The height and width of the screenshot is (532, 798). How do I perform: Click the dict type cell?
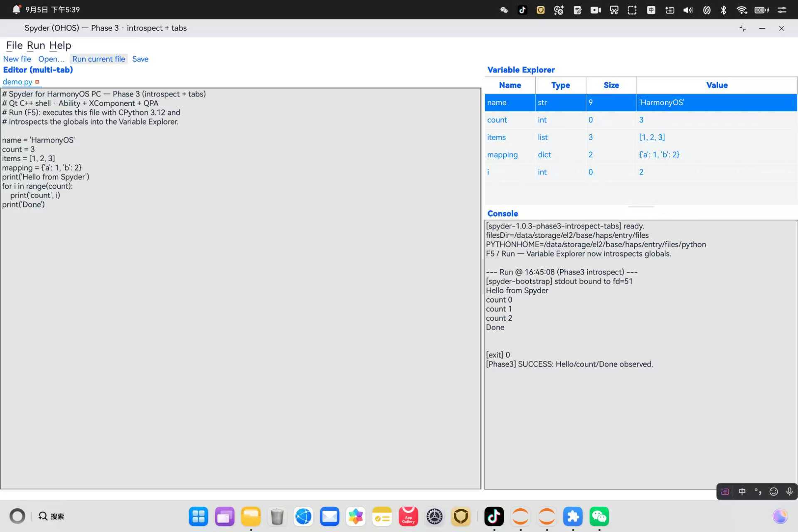pos(561,155)
